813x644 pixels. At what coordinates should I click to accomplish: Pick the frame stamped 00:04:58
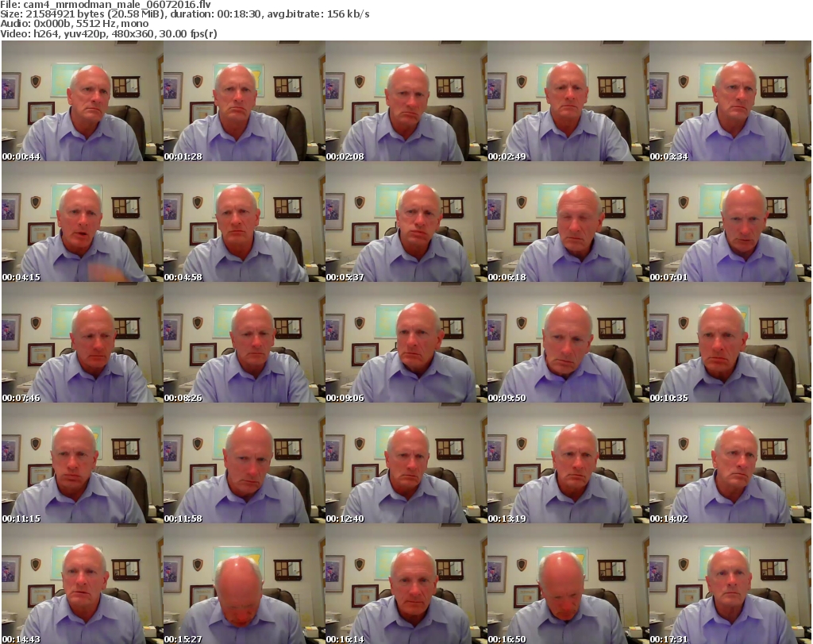[x=245, y=222]
